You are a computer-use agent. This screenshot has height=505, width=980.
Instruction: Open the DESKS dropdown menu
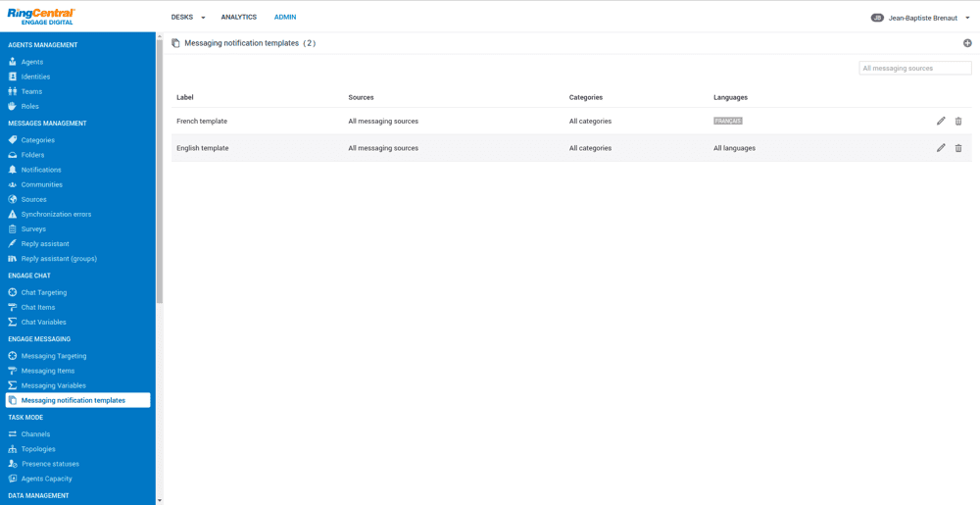(x=188, y=18)
